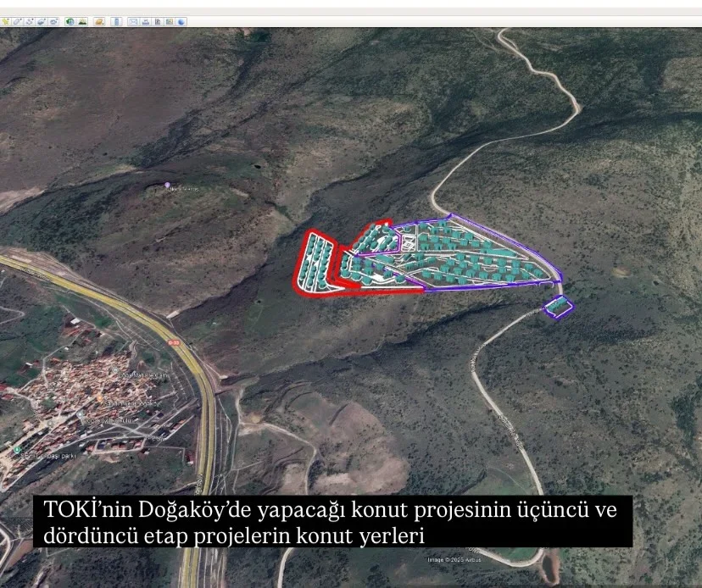This screenshot has height=588, width=702.
Task: Toggle sunlight across the landscape
Action: (81, 21)
